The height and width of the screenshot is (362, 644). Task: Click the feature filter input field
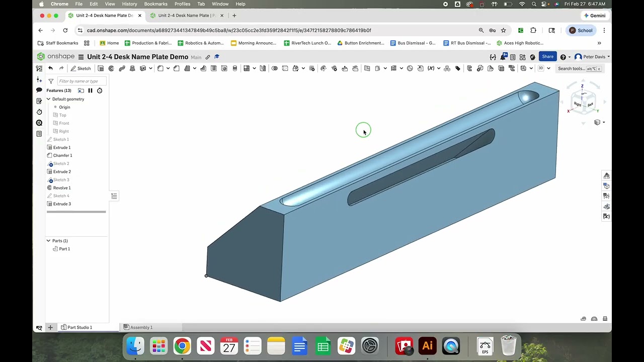pyautogui.click(x=82, y=81)
